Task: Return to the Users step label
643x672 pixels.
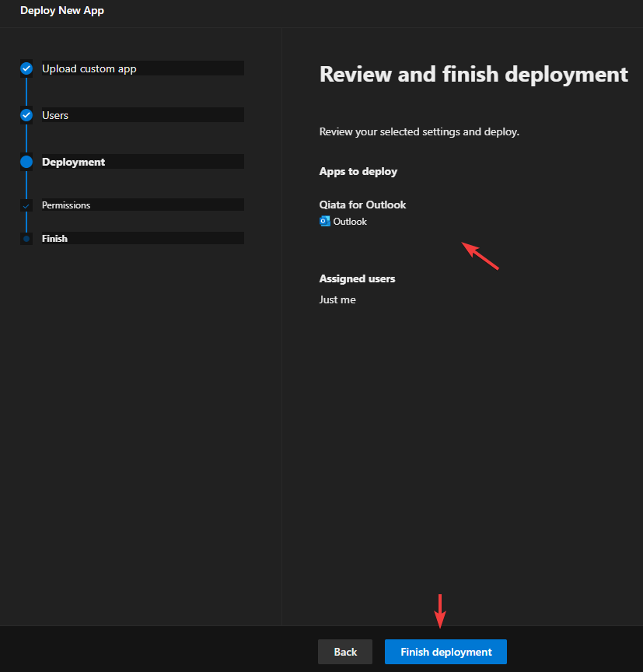Action: click(55, 115)
